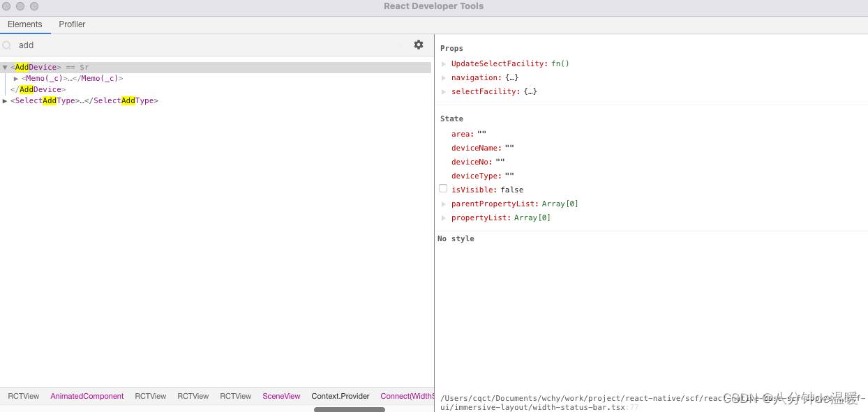The image size is (868, 412).
Task: Select the Elements tab
Action: click(25, 24)
